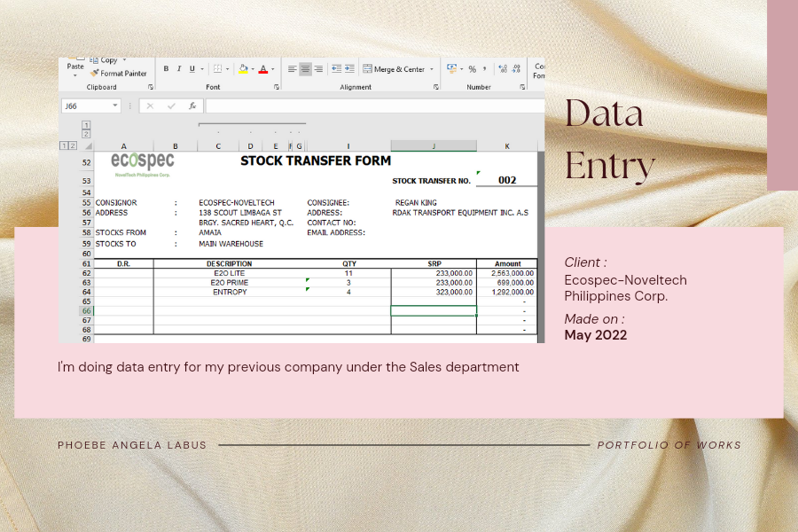The height and width of the screenshot is (532, 798).
Task: Select row 62 header
Action: (x=87, y=273)
